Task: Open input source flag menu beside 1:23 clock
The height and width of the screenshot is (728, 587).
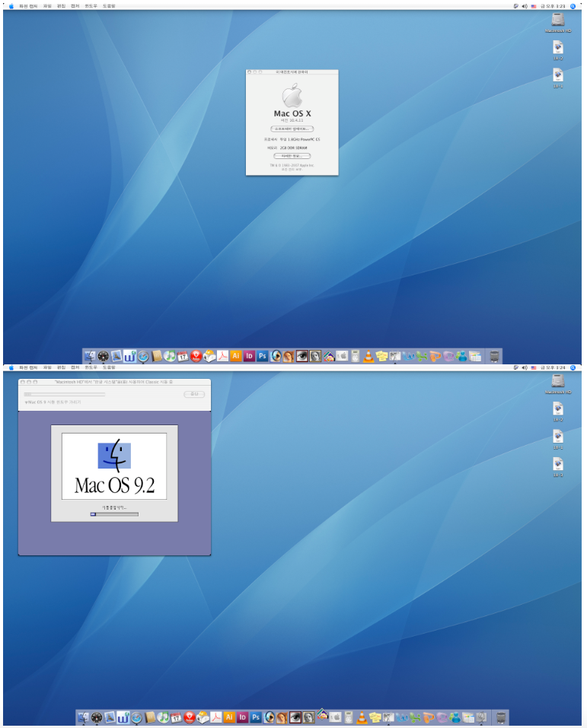Action: [x=534, y=5]
